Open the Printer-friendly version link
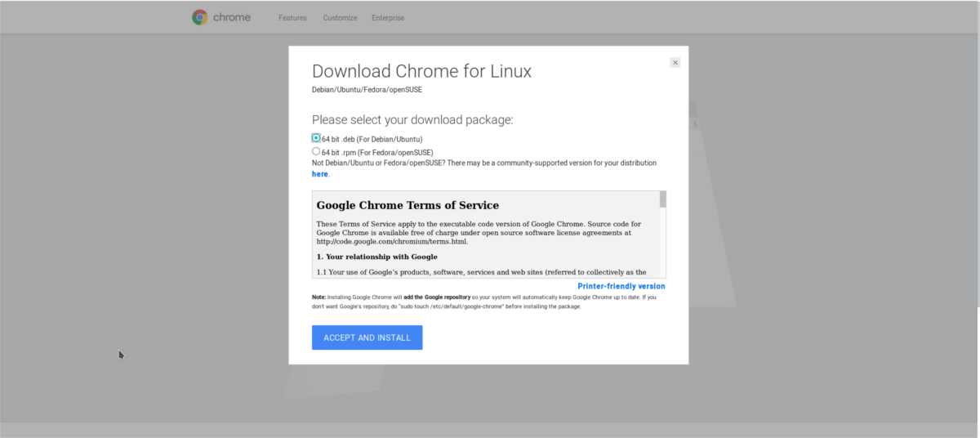980x438 pixels. (621, 286)
